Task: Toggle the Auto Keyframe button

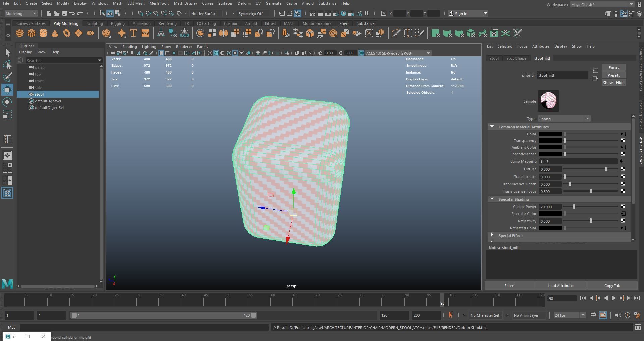Action: (x=628, y=315)
